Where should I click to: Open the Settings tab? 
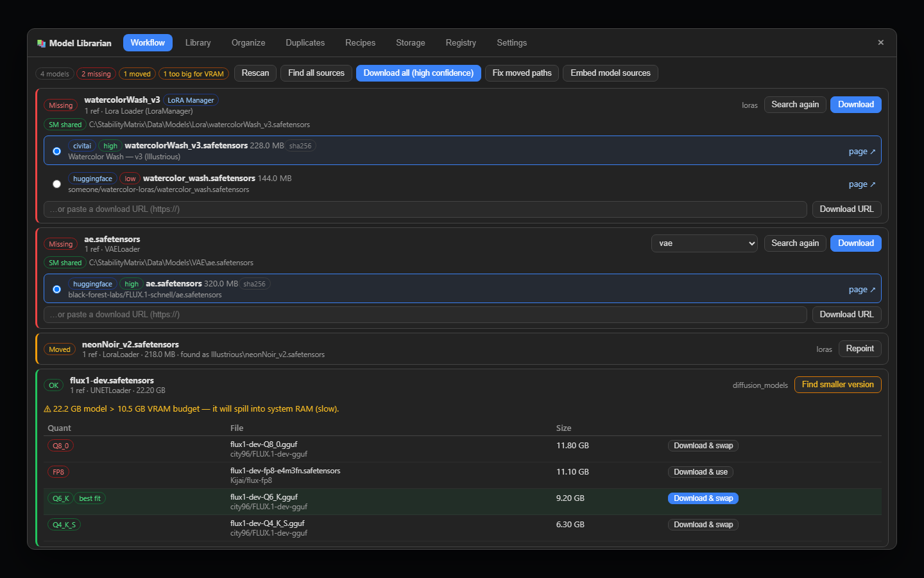(511, 42)
